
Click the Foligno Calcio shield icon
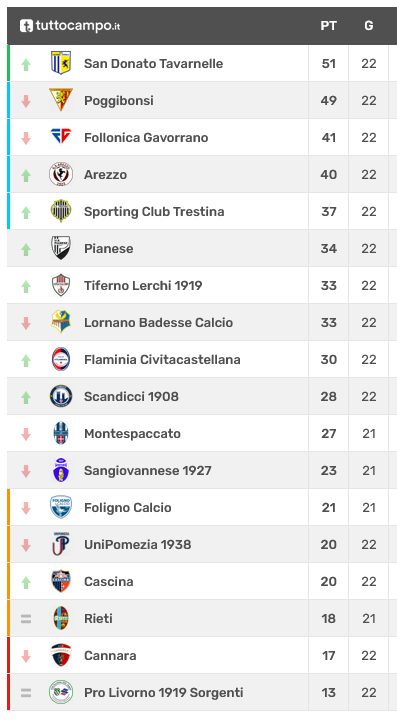pos(61,507)
